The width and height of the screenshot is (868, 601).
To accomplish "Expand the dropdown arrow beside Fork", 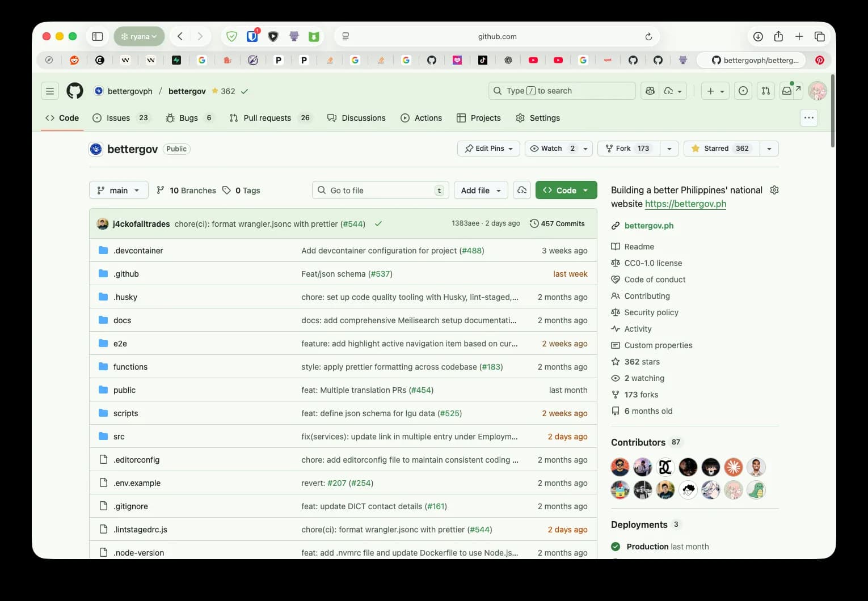I will (669, 149).
